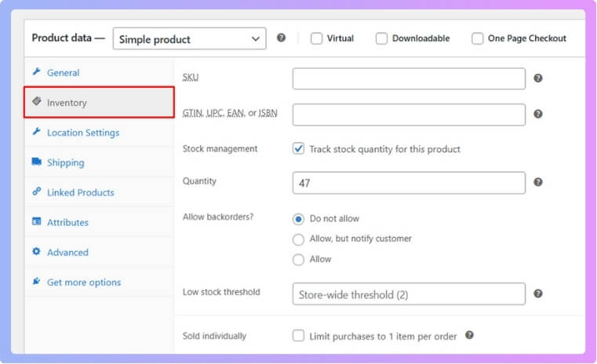Viewport: 597px width, 364px height.
Task: Enable the One Page Checkout checkbox
Action: [478, 38]
